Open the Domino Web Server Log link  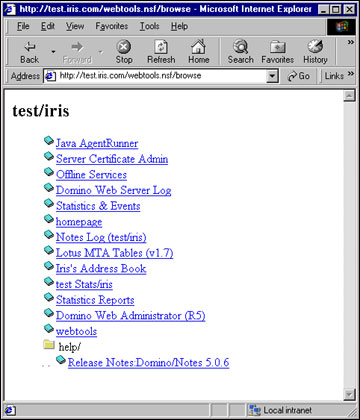coord(113,190)
